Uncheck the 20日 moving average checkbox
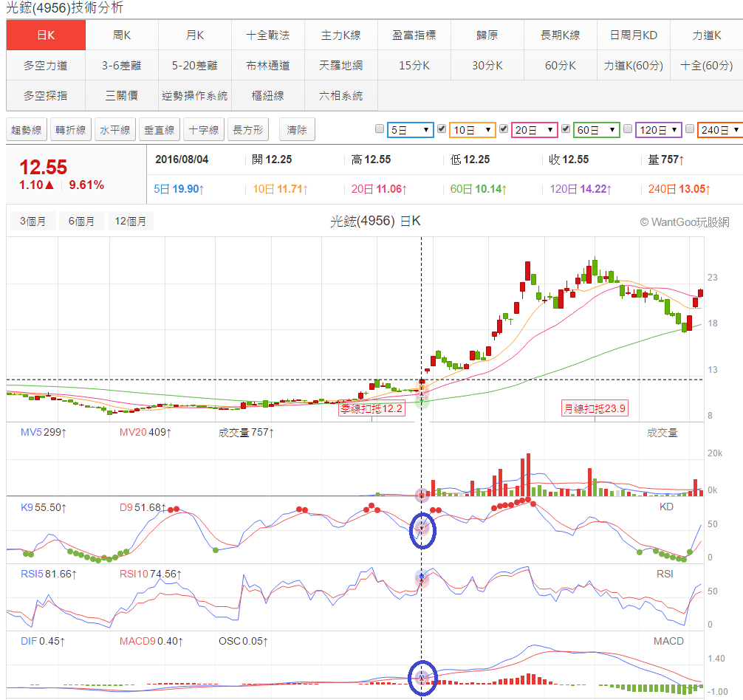 [504, 129]
